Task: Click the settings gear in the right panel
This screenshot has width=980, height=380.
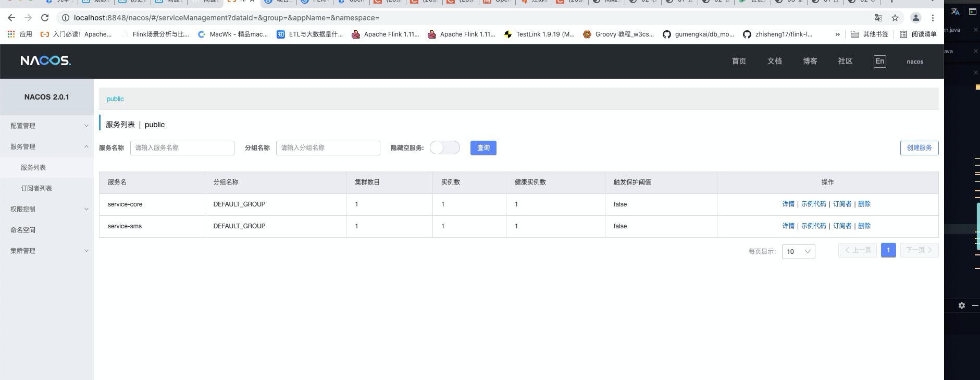Action: (962, 305)
